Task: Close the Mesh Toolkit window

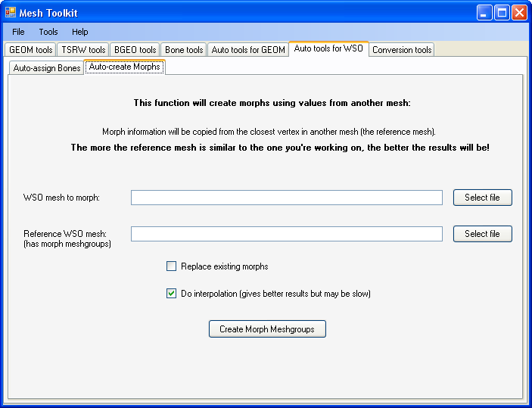Action: [x=519, y=13]
